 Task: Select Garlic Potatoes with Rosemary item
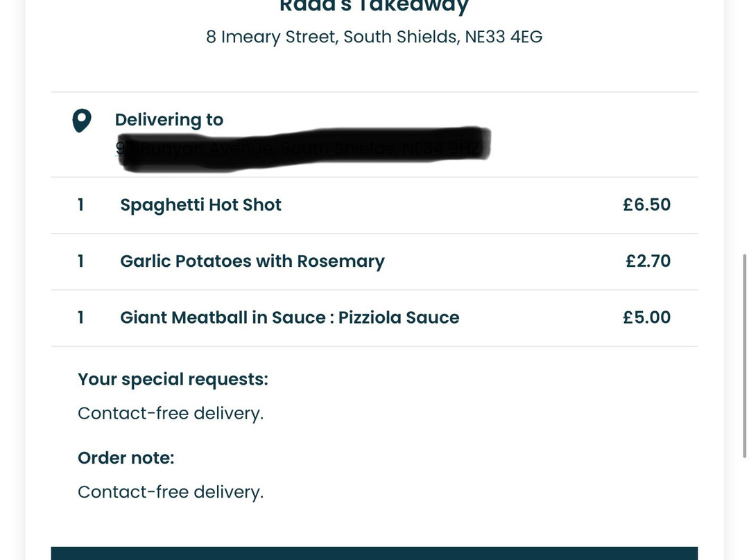(x=252, y=261)
